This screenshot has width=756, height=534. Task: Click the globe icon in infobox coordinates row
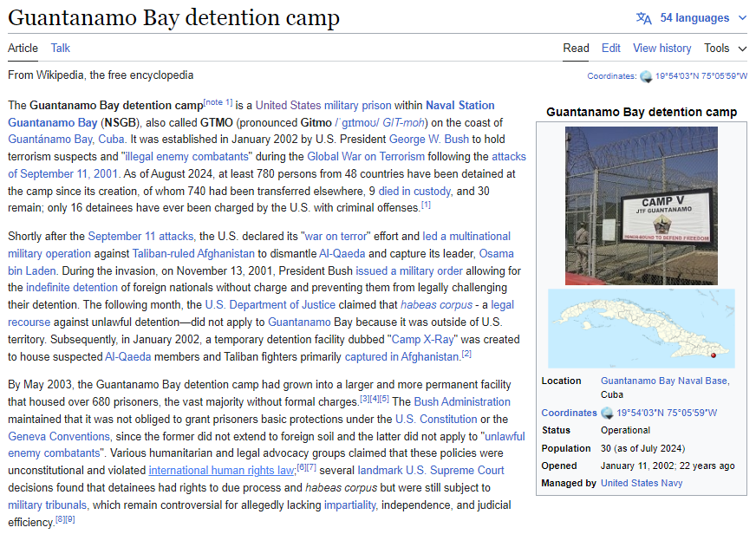coord(608,413)
